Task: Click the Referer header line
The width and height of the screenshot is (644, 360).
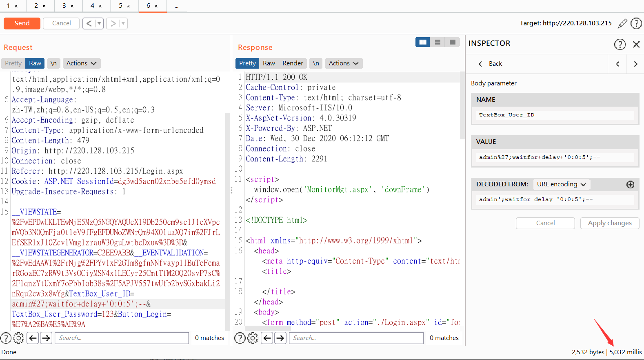Action: (x=97, y=171)
